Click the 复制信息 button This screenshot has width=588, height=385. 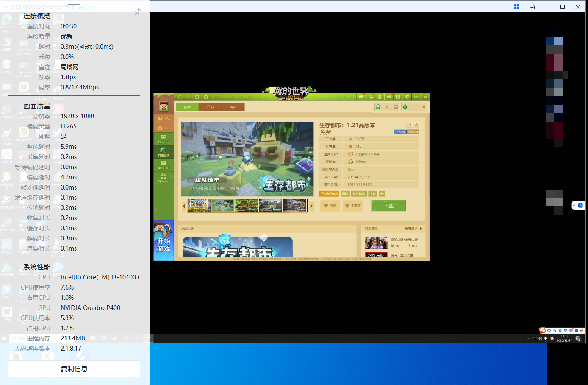[74, 369]
